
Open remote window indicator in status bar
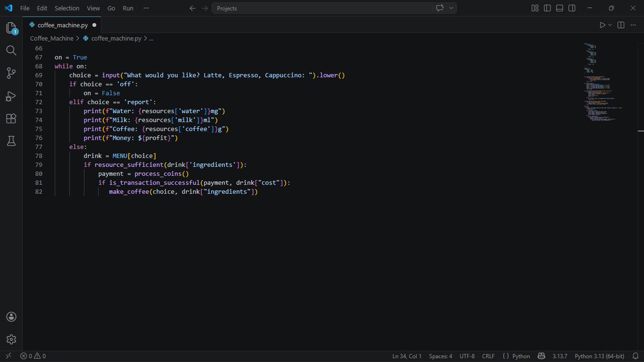(x=8, y=356)
